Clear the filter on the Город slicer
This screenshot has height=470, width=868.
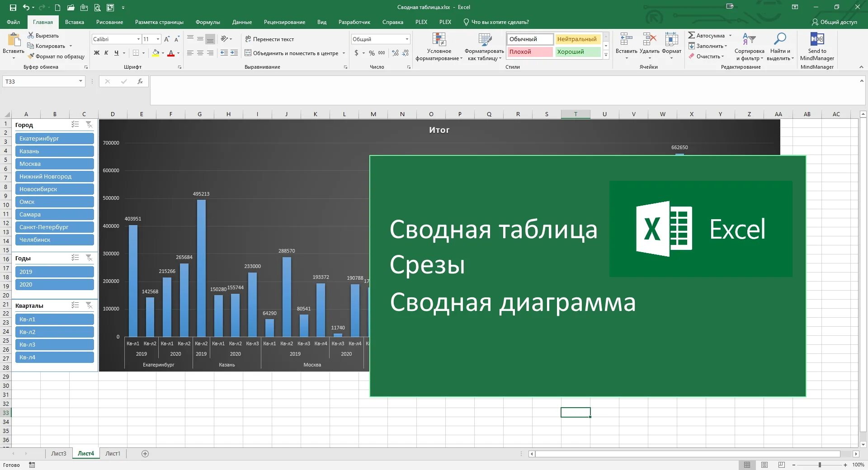point(89,124)
